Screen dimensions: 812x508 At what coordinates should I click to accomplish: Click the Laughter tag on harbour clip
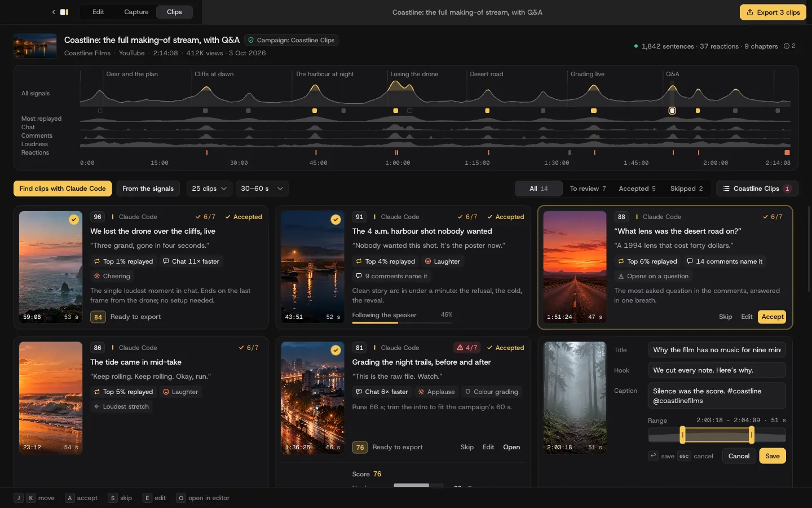click(x=443, y=261)
